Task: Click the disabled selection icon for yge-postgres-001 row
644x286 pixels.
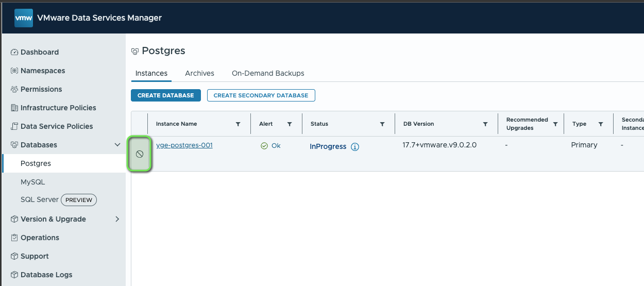Action: [139, 154]
